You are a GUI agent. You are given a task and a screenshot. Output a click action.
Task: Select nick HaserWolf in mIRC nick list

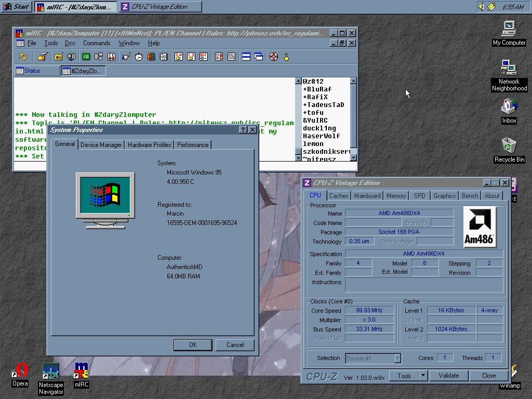[321, 136]
